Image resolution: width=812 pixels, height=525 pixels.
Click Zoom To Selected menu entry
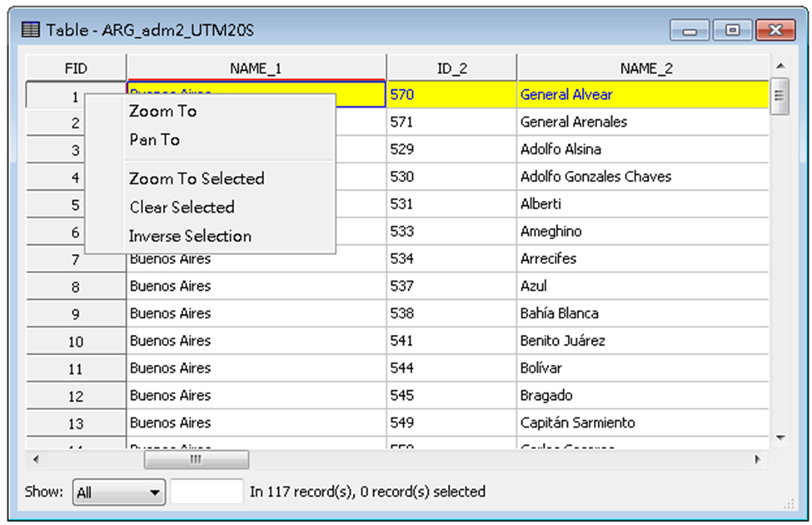click(197, 178)
